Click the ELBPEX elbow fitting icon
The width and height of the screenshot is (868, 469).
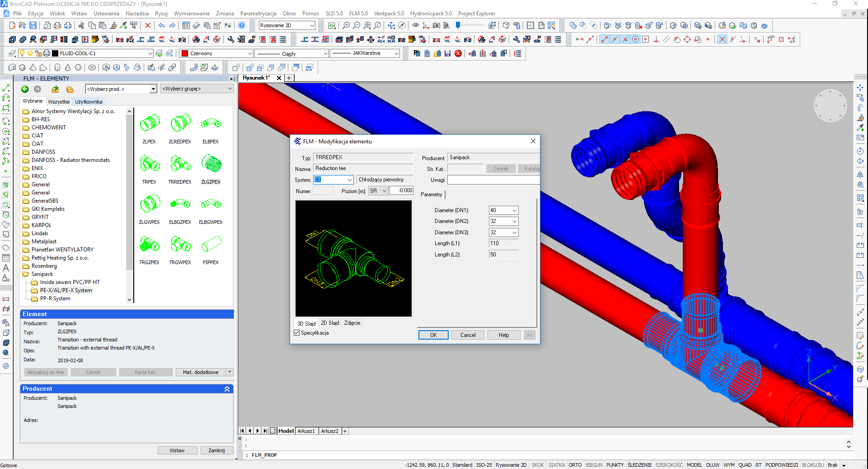[211, 123]
